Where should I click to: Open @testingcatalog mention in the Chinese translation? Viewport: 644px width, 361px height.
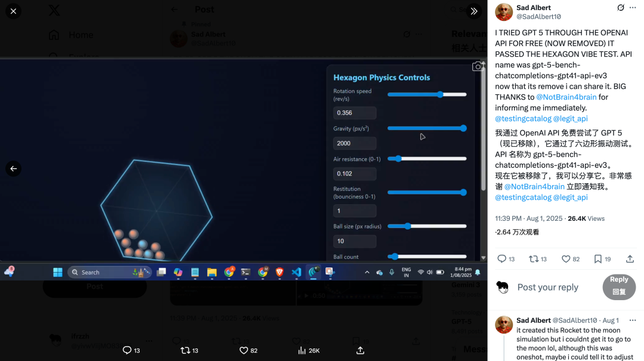[x=524, y=198]
